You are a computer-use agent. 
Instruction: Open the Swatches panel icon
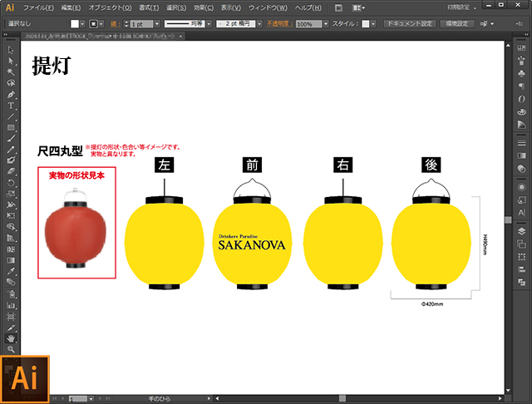click(521, 48)
